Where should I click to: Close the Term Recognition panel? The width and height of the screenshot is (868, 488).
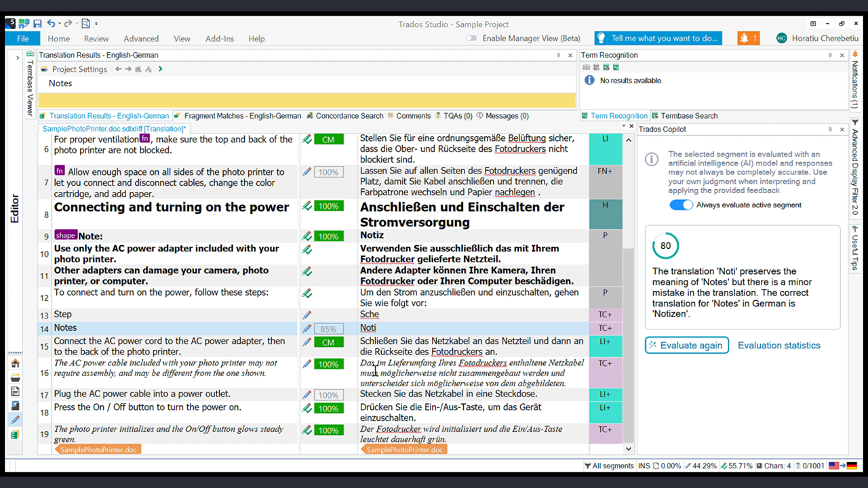pos(842,55)
